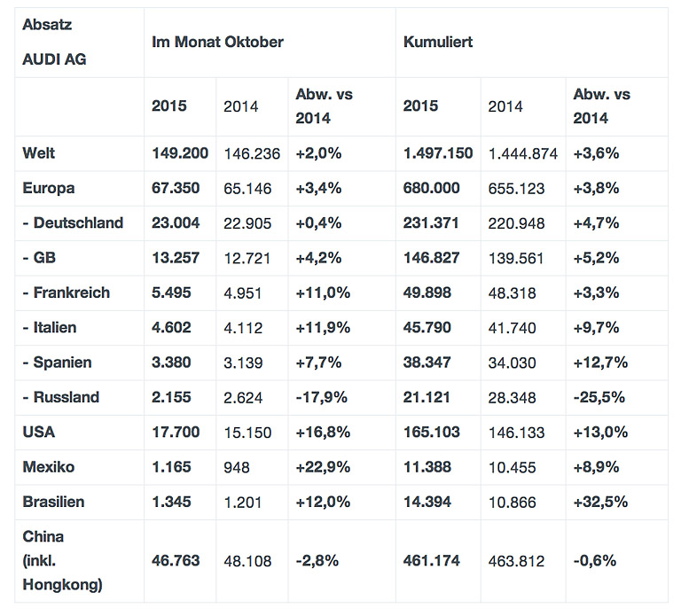The width and height of the screenshot is (681, 616).
Task: Click the Brasilien cumulative change +32,5%
Action: click(601, 502)
